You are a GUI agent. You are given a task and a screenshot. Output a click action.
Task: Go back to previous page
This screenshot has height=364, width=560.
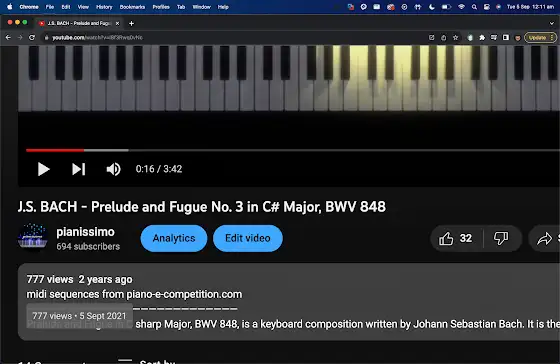pos(8,38)
